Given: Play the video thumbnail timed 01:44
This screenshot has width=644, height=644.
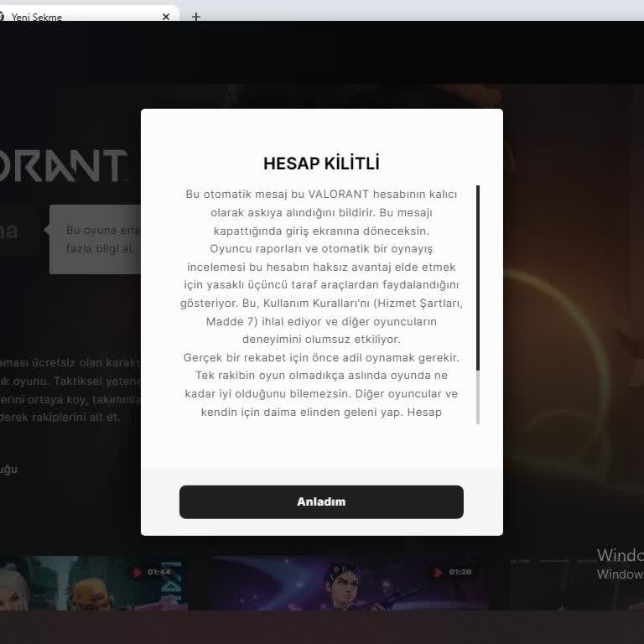Looking at the screenshot, I should point(94,583).
